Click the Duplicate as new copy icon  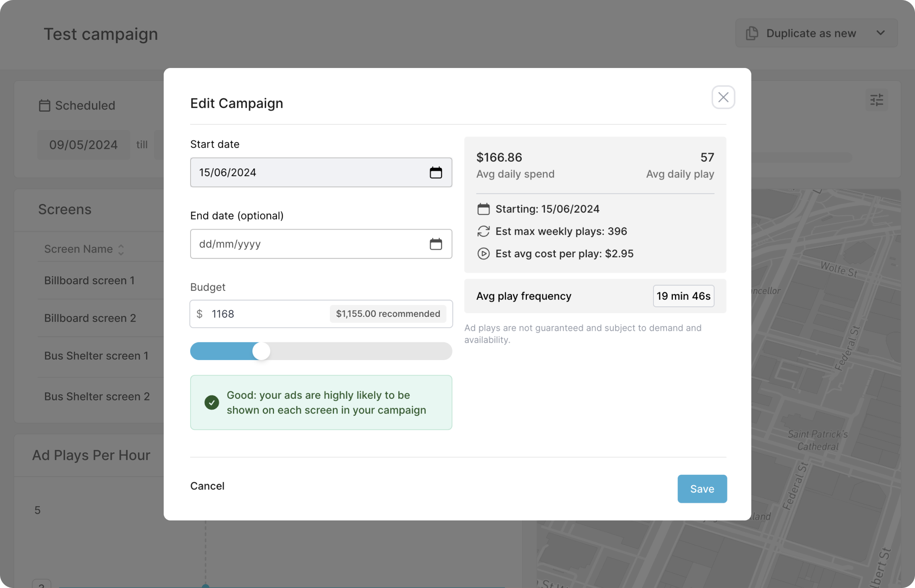pyautogui.click(x=752, y=33)
